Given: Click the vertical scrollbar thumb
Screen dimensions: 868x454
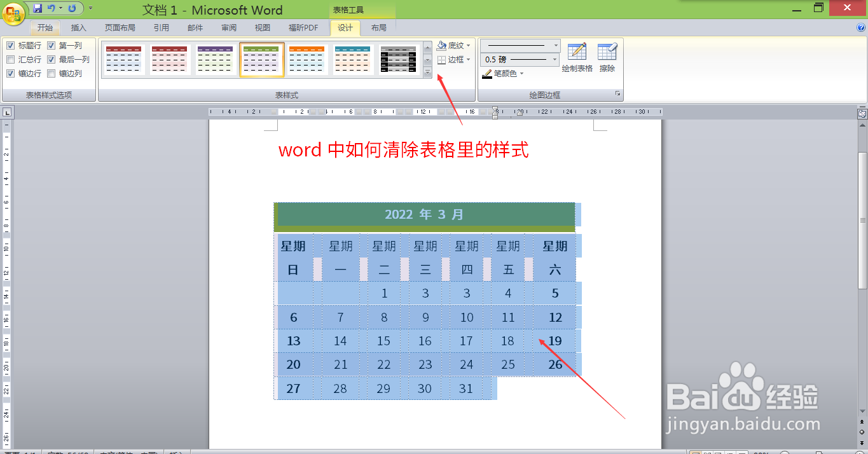Looking at the screenshot, I should [x=862, y=220].
